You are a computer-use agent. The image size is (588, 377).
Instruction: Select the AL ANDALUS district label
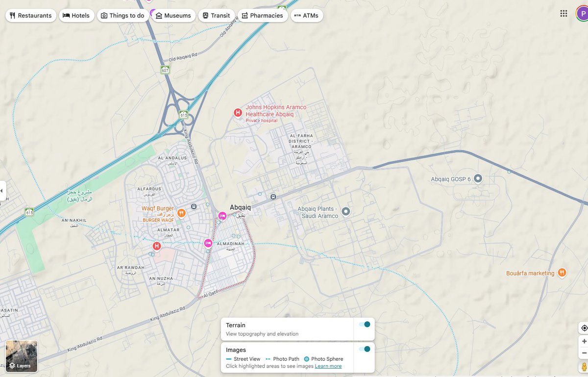point(172,158)
